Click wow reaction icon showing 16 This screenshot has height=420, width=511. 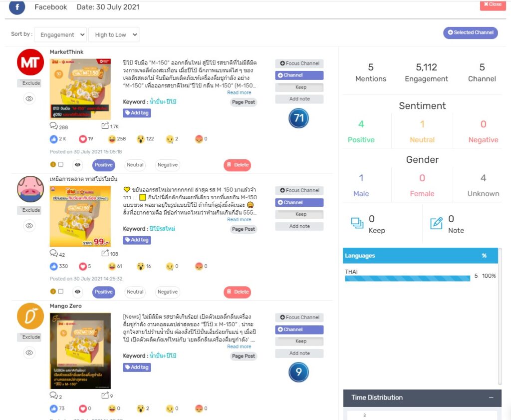click(x=140, y=266)
